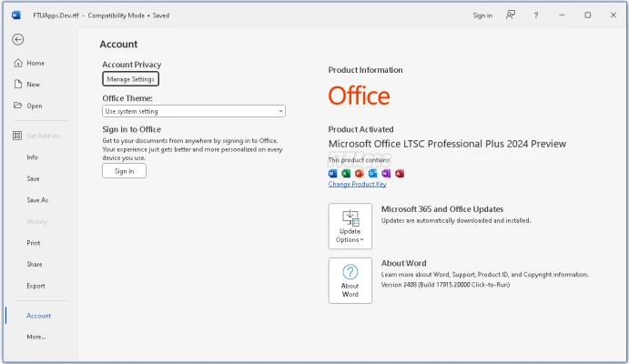
Task: Click the Office logo text
Action: click(359, 96)
